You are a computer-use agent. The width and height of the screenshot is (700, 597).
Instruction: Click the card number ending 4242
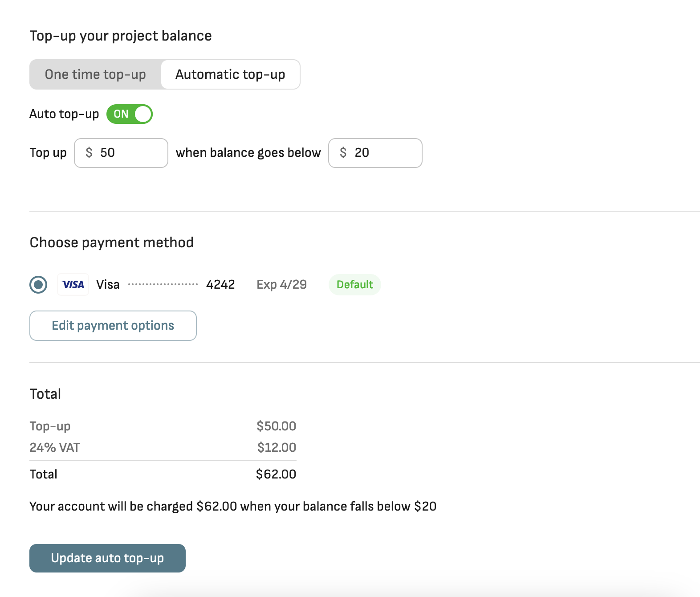[220, 285]
